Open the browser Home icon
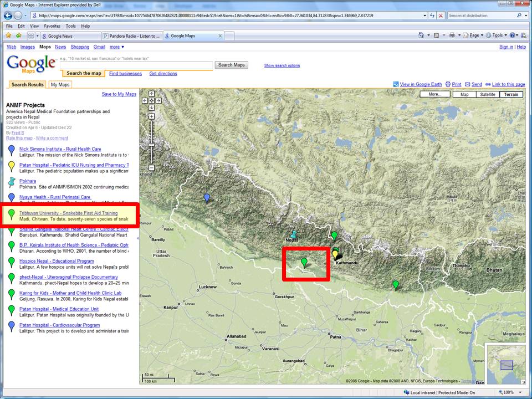Screen dimensions: 532x399 click(421, 35)
